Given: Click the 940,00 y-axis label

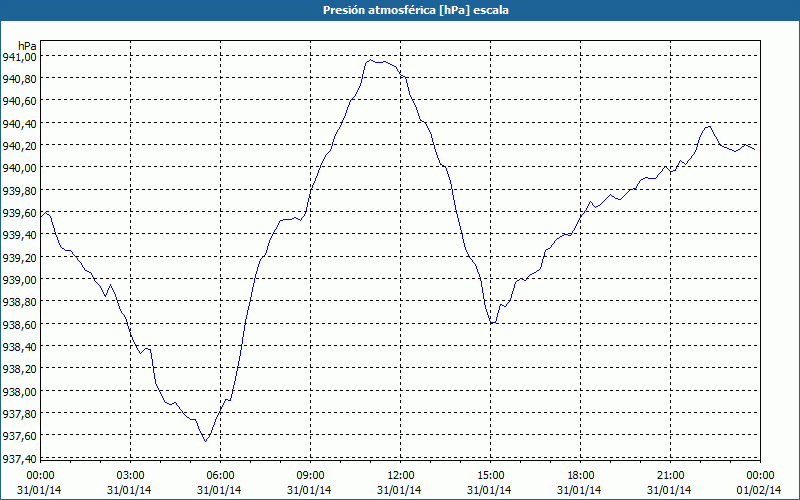Looking at the screenshot, I should 19,168.
